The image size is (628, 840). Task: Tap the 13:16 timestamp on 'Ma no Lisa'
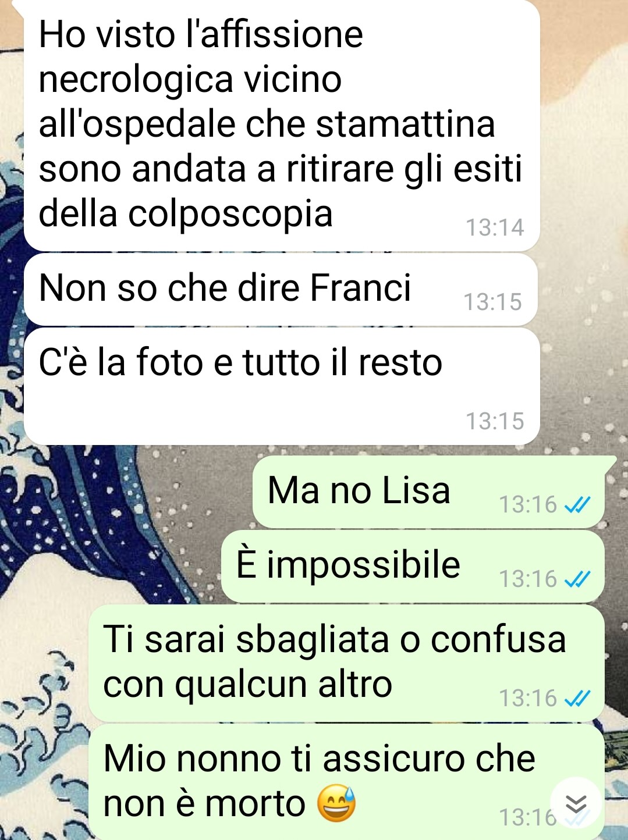pos(528,504)
